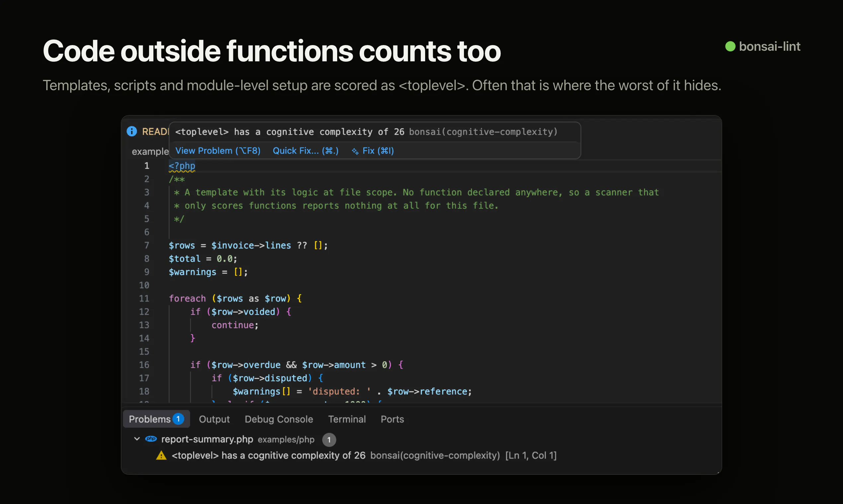The width and height of the screenshot is (843, 504).
Task: Select Fix (⌘I) in the hover popup
Action: [x=378, y=151]
